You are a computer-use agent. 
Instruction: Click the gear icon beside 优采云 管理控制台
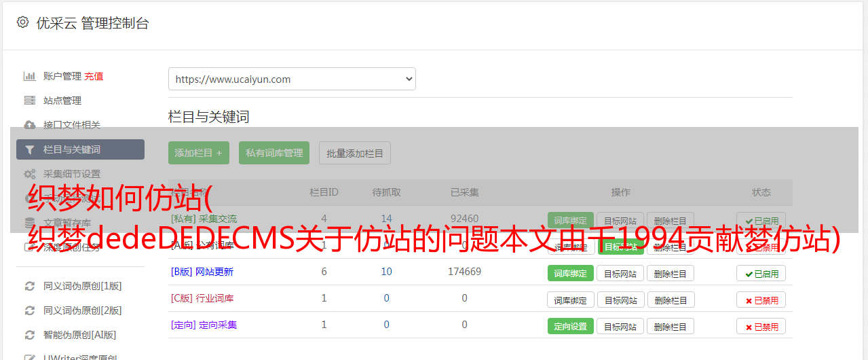tap(22, 22)
